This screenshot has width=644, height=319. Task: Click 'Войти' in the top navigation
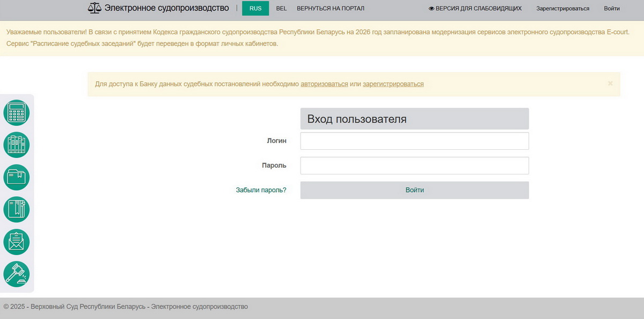[611, 9]
